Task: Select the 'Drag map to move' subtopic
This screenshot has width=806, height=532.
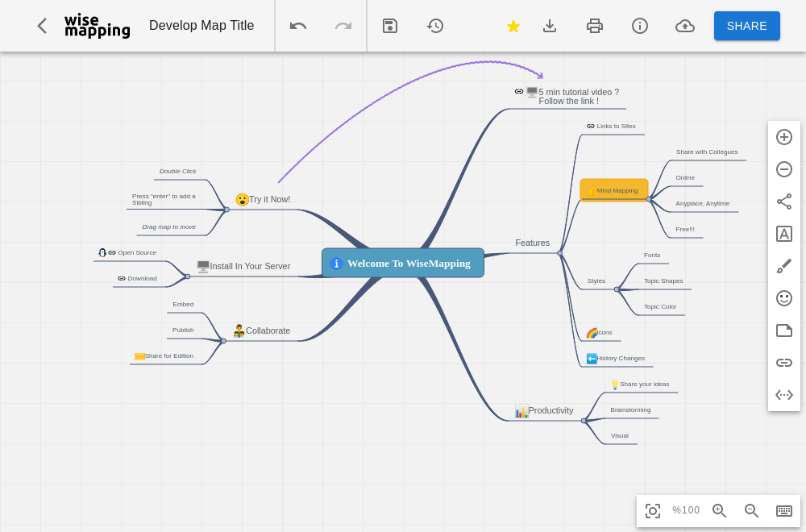Action: coord(169,227)
